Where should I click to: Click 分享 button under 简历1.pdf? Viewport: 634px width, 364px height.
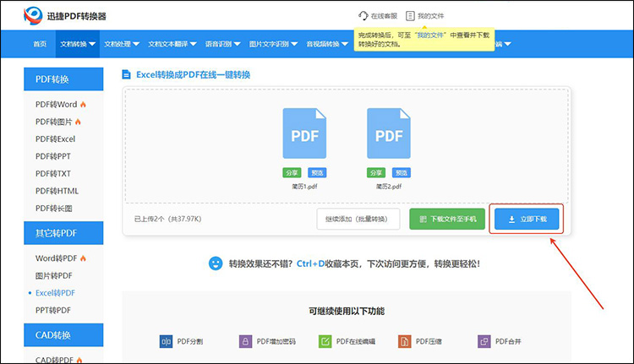292,173
